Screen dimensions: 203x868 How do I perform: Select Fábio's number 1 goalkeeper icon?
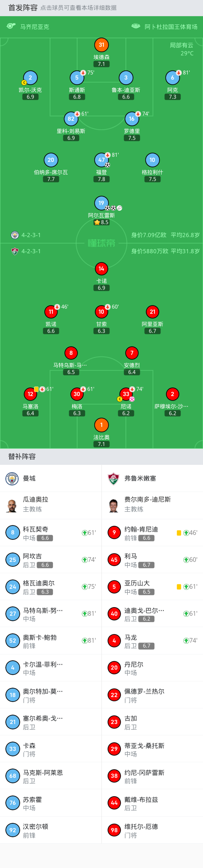[101, 425]
